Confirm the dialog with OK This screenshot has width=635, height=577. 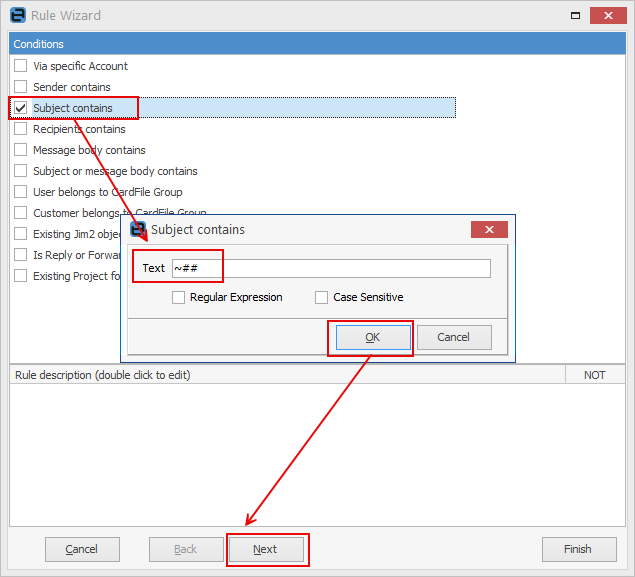[x=373, y=337]
